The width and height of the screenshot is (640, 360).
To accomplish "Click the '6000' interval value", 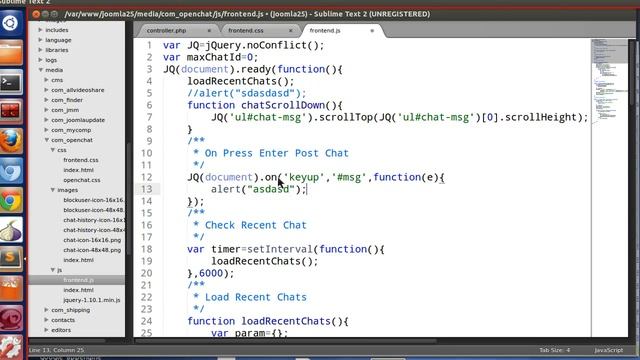I will point(211,273).
